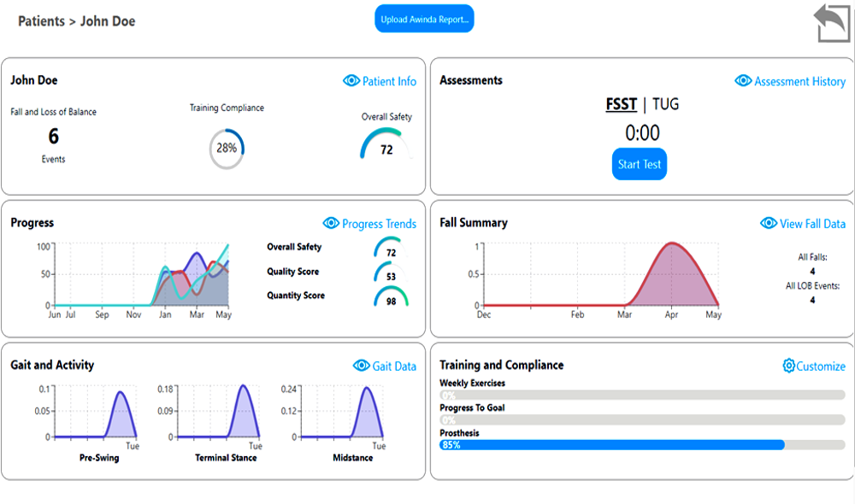The image size is (855, 504).
Task: Click the eye icon beside View Fall Data
Action: (x=769, y=224)
